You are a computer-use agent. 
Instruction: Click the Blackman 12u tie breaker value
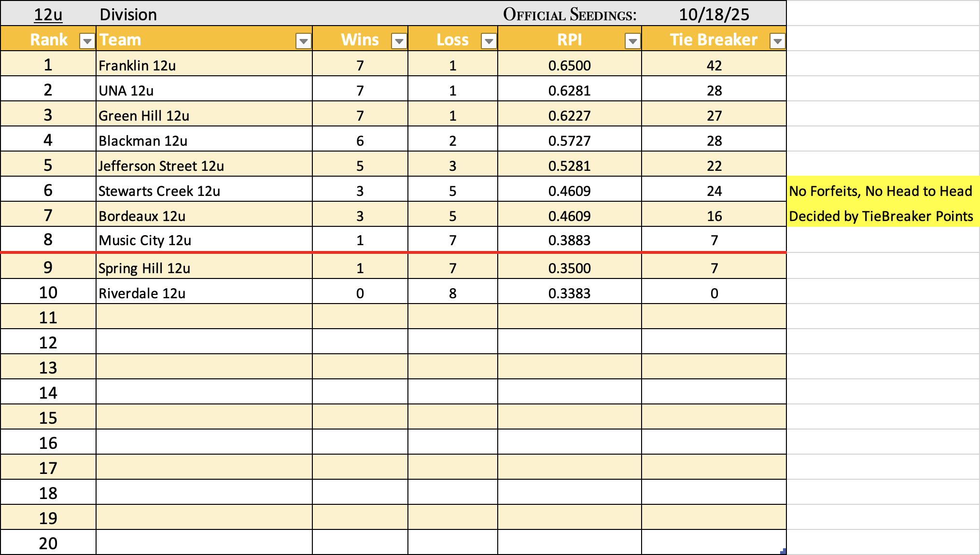tap(714, 141)
